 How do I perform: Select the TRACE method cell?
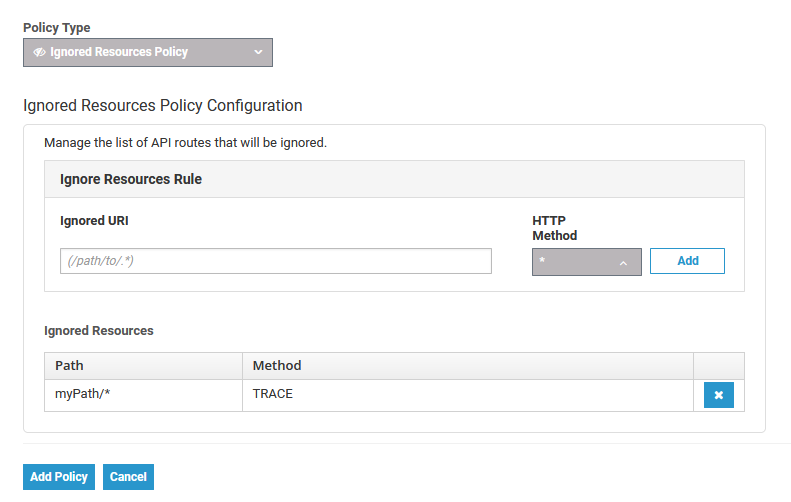click(272, 394)
